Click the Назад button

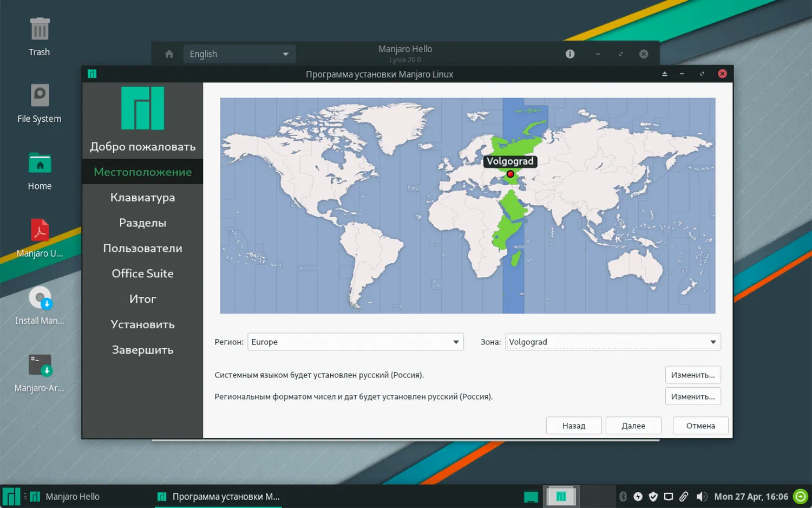click(574, 426)
